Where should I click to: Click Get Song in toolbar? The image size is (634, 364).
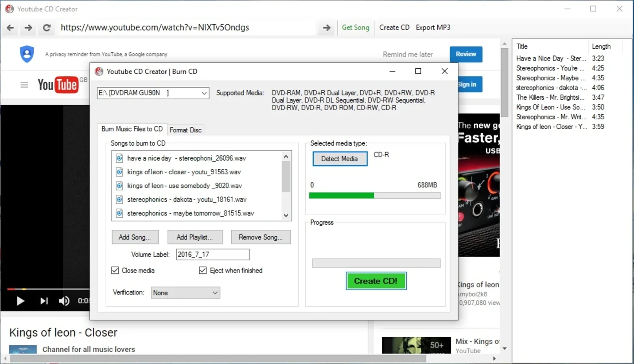point(356,27)
